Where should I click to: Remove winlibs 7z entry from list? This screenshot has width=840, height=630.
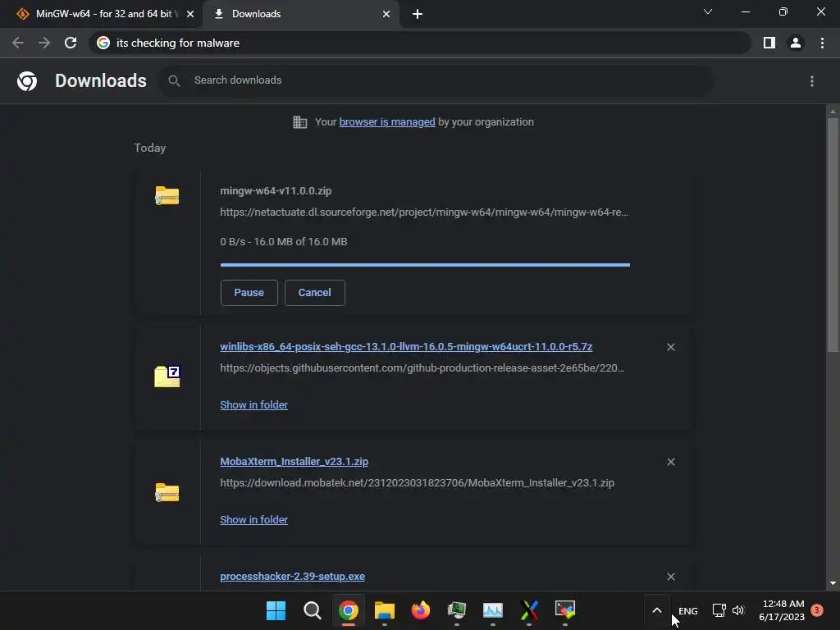[671, 347]
